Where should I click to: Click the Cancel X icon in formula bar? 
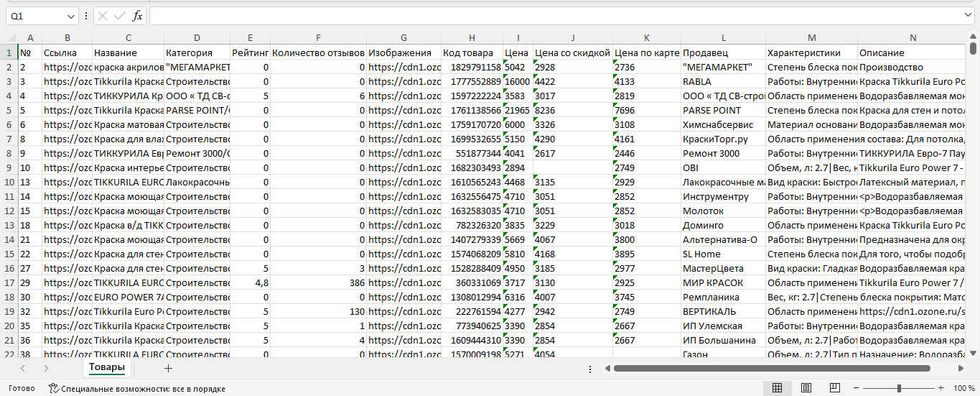(103, 16)
